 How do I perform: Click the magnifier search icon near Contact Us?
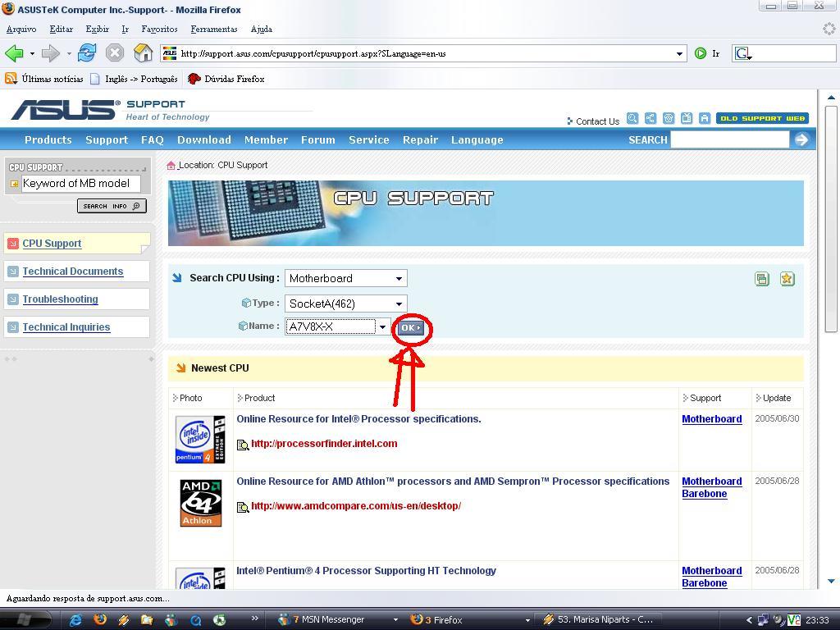[x=632, y=118]
